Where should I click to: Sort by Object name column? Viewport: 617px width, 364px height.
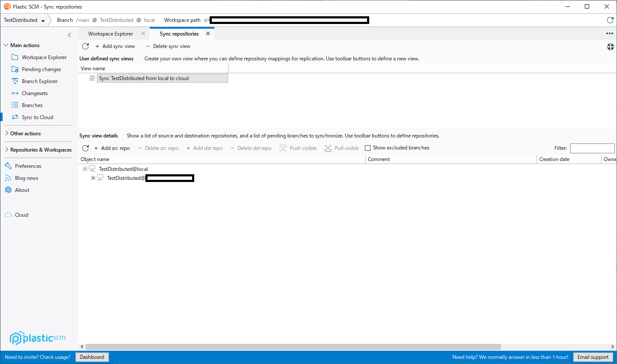pyautogui.click(x=223, y=159)
